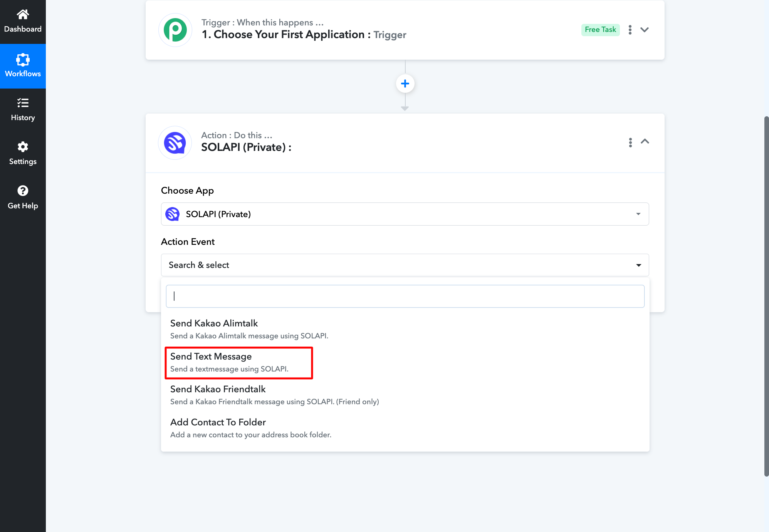Select Add Contact To Folder option
The image size is (769, 532).
click(x=405, y=428)
